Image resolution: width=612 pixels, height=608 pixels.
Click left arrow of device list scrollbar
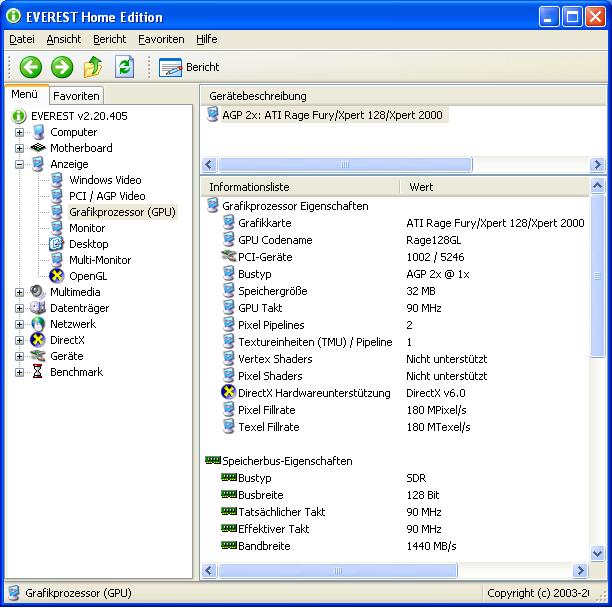coord(209,164)
